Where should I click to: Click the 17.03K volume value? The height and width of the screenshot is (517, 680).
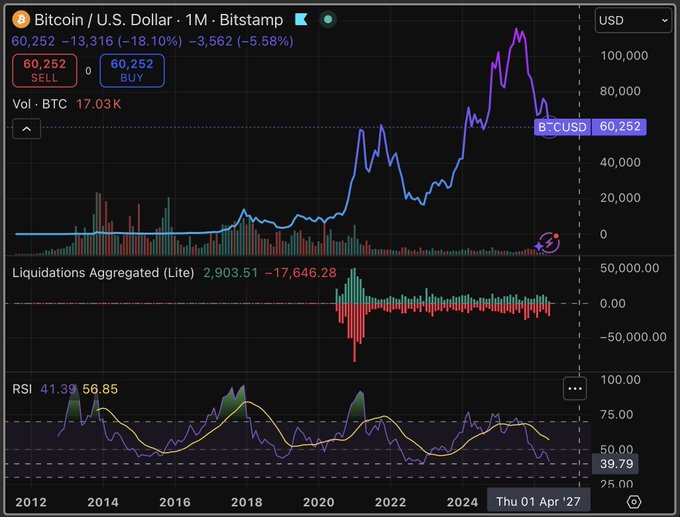click(98, 104)
